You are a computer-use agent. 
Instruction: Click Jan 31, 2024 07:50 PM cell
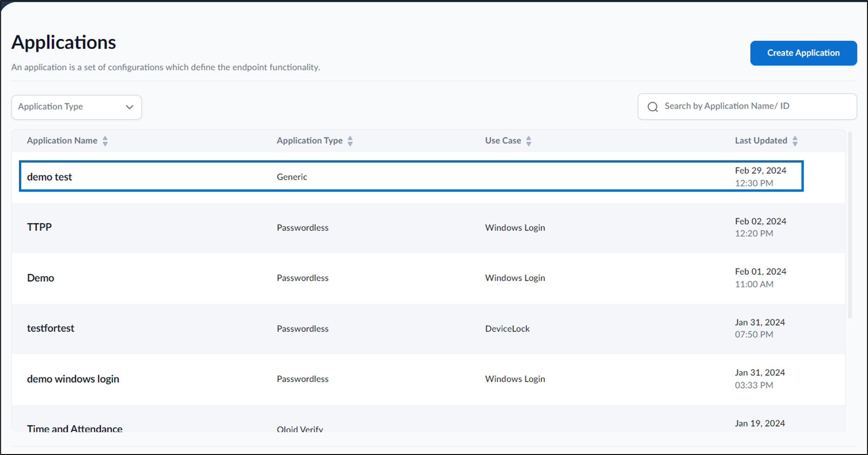760,328
